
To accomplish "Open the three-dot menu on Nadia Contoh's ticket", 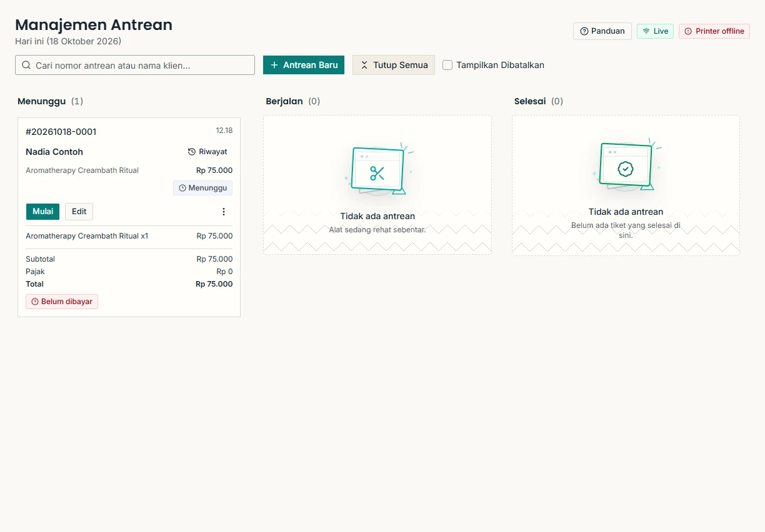I will (x=224, y=212).
